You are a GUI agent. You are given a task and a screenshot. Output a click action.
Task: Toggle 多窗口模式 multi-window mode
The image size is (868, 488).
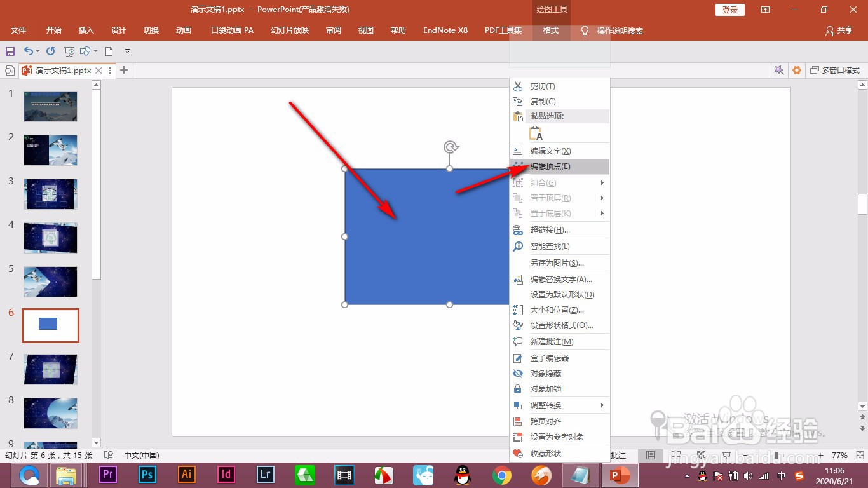[835, 71]
